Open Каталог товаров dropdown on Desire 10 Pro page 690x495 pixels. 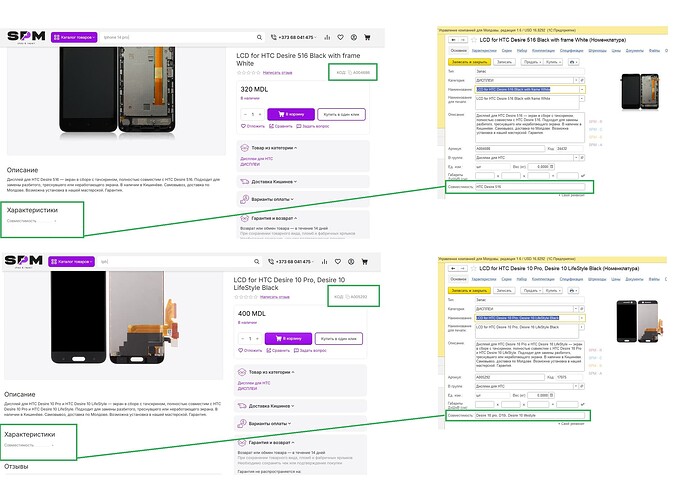coord(71,262)
